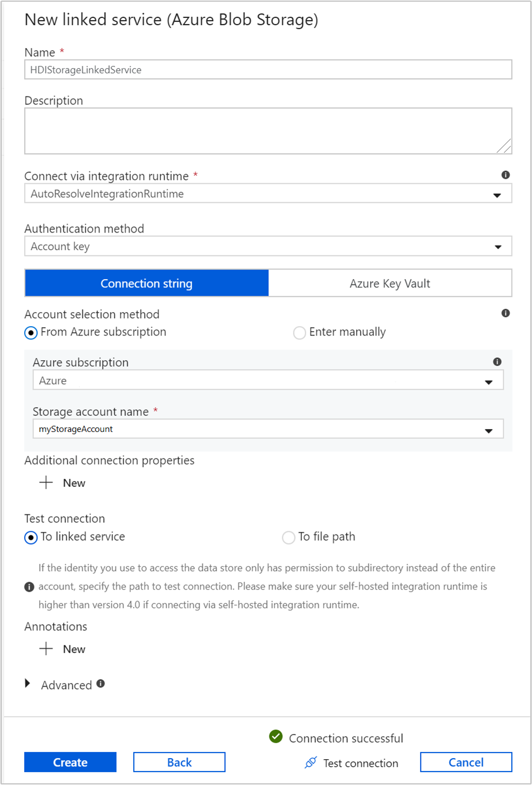Click the plus icon under Additional connection properties
532x785 pixels.
45,482
